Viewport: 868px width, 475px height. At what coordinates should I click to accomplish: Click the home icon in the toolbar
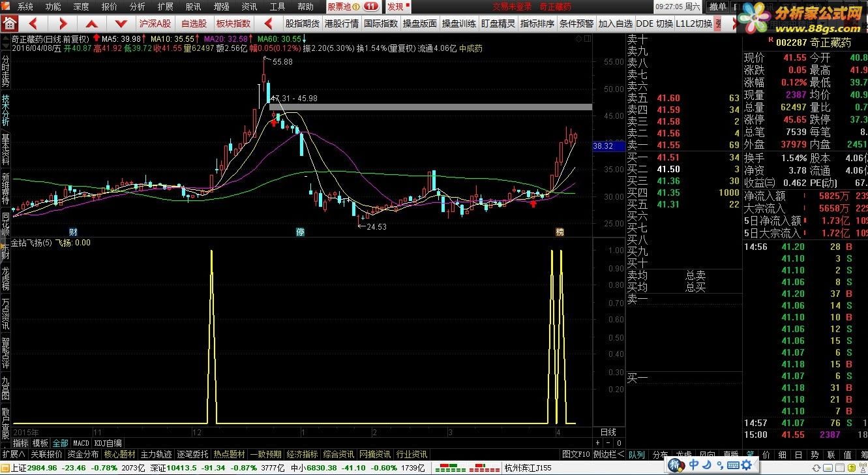click(x=9, y=23)
